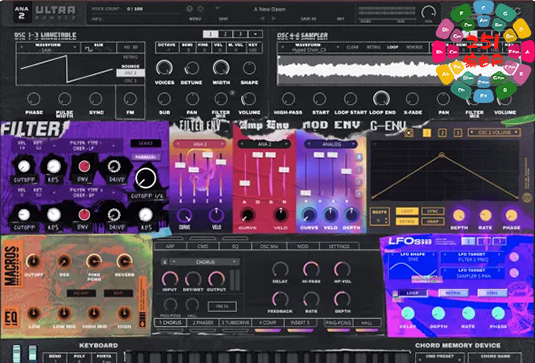The width and height of the screenshot is (535, 363).
Task: Open OSC Waveform Saw selector
Action: pyautogui.click(x=48, y=47)
